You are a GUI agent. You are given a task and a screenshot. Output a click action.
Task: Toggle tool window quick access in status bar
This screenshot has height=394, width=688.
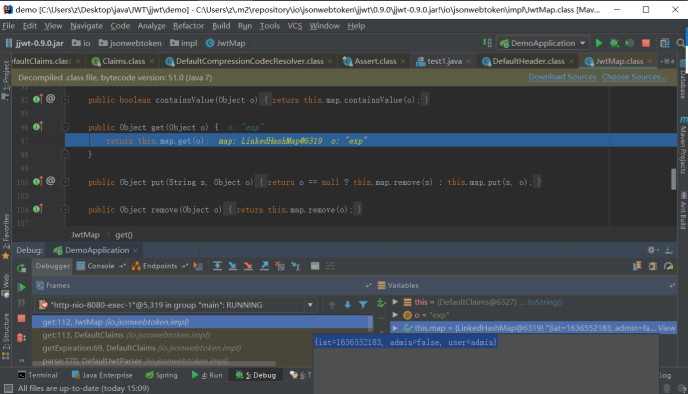8,388
